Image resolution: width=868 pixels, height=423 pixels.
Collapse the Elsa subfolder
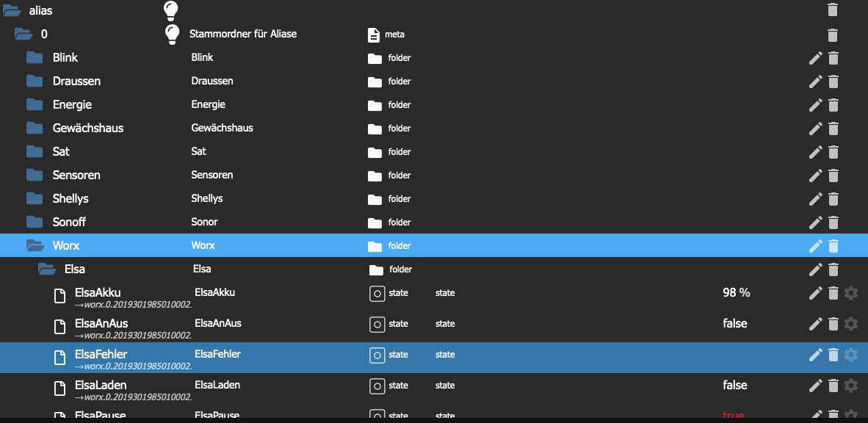click(x=46, y=269)
